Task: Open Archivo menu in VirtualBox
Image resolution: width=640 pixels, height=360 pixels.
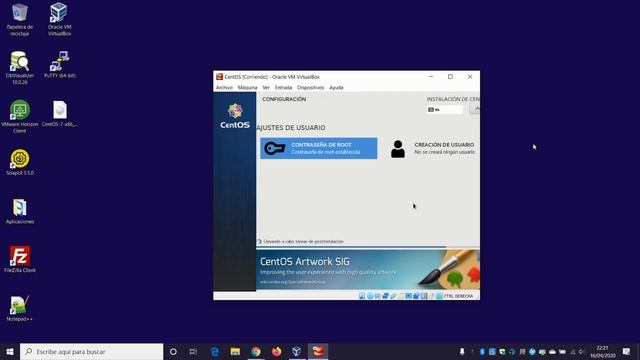Action: (224, 87)
